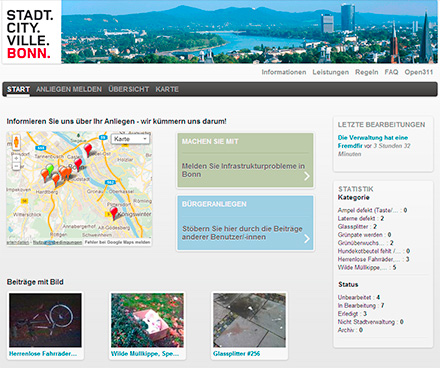This screenshot has height=368, width=440.
Task: Select 'Herrenlose Fahrräder,...' in the Statistik panel
Action: click(x=369, y=259)
